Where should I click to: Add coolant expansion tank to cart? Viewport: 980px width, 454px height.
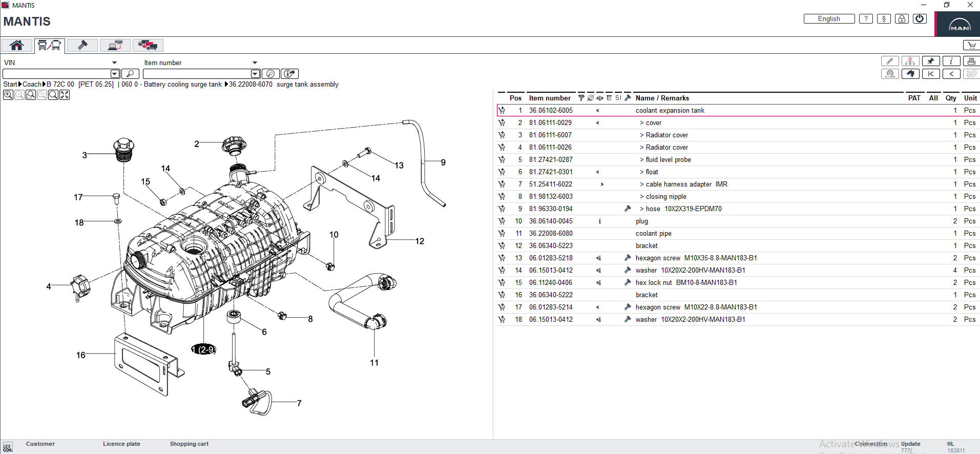pyautogui.click(x=502, y=110)
